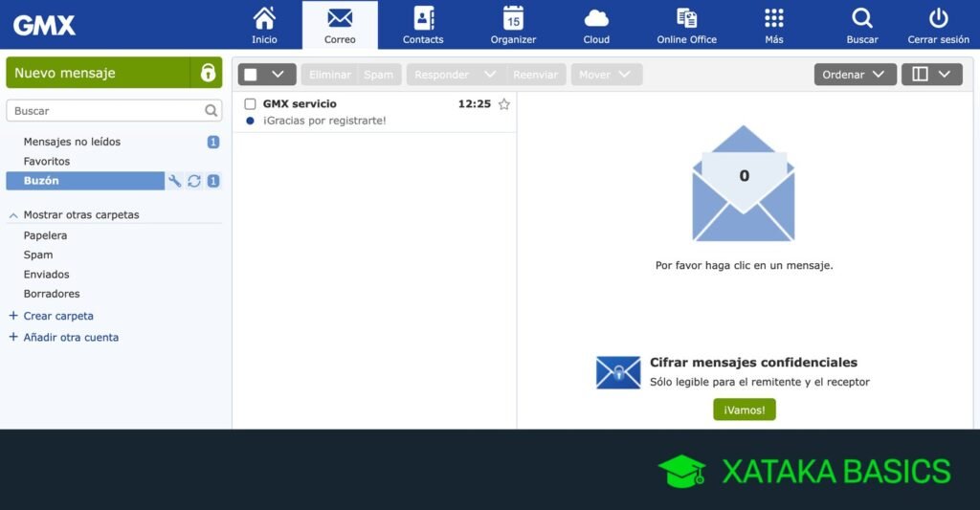
Task: Expand the Ordenar sort dropdown
Action: click(x=855, y=75)
